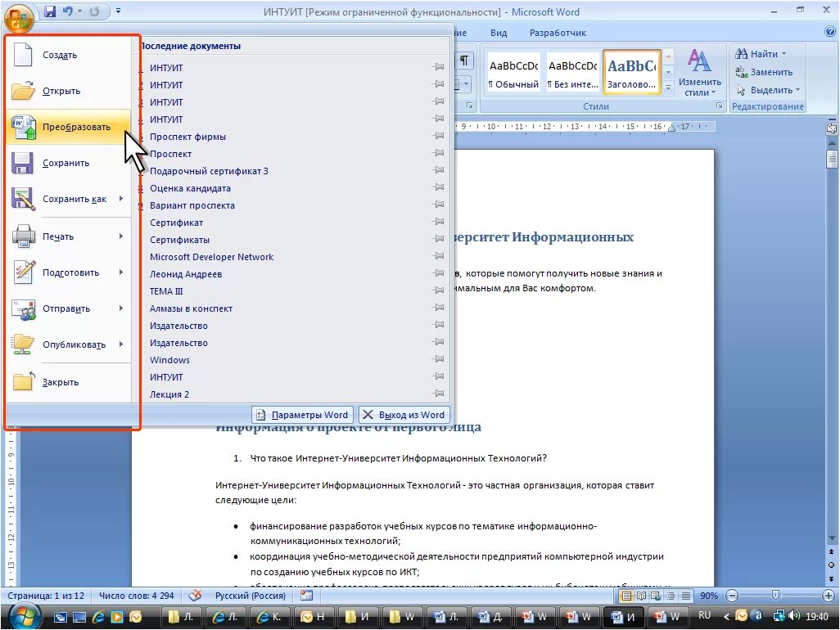Click the zoom slider handle
This screenshot has height=630, width=840.
[x=775, y=596]
